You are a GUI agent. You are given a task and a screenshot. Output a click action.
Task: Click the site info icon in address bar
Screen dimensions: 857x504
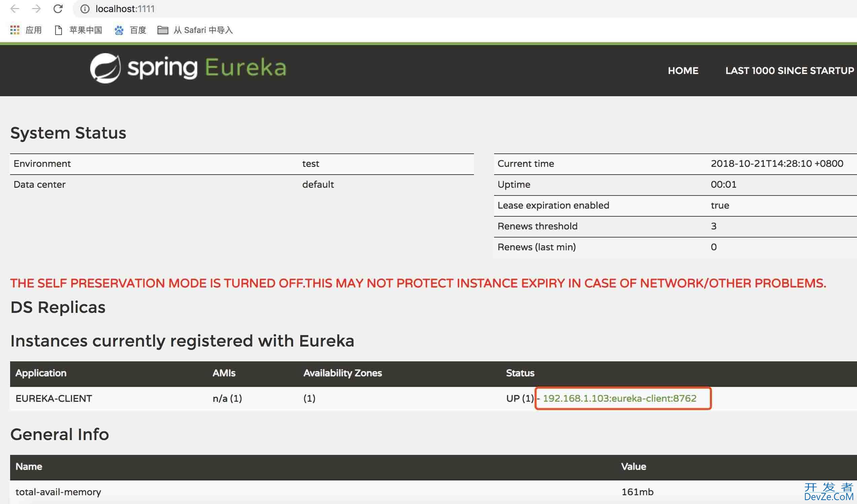[x=85, y=9]
